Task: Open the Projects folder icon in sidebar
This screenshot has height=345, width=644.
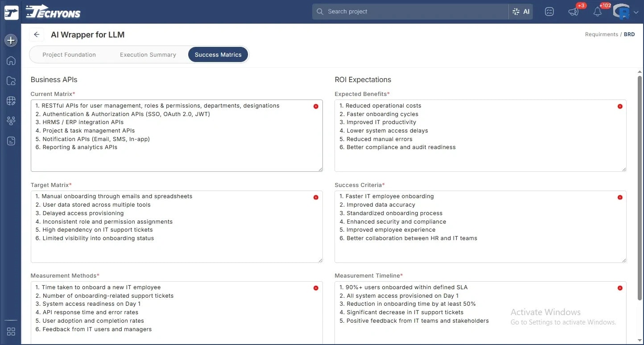Action: coord(11,81)
